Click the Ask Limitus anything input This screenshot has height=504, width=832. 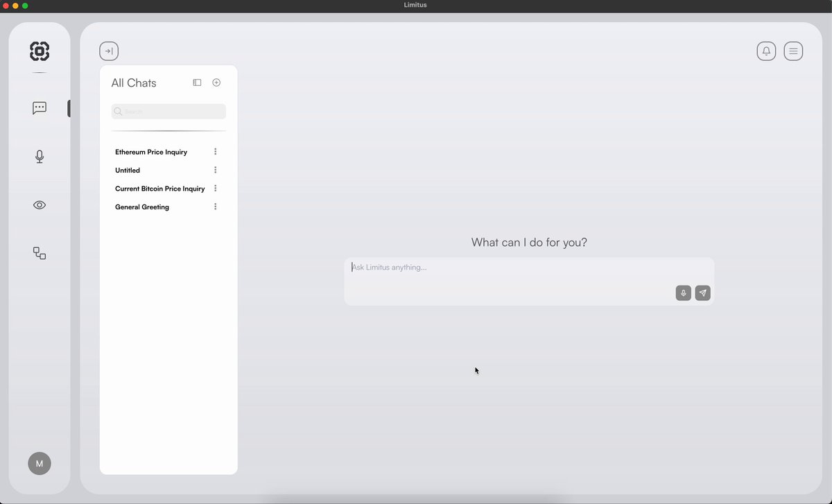[529, 281]
